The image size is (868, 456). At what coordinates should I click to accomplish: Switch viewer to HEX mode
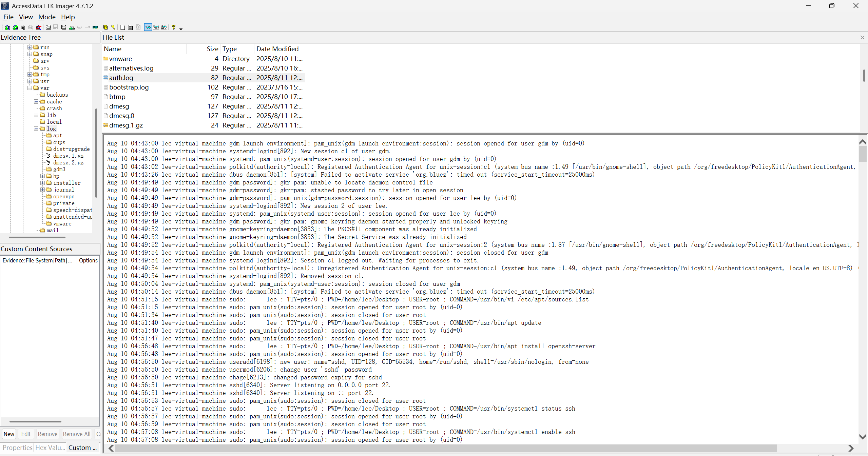coord(164,27)
